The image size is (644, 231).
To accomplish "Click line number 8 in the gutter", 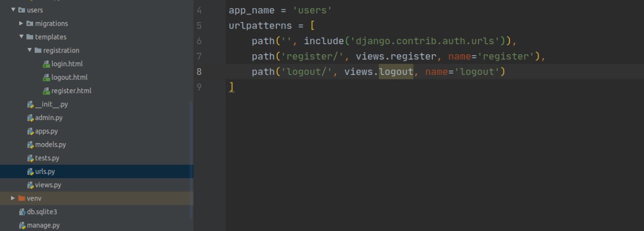I will tap(199, 72).
